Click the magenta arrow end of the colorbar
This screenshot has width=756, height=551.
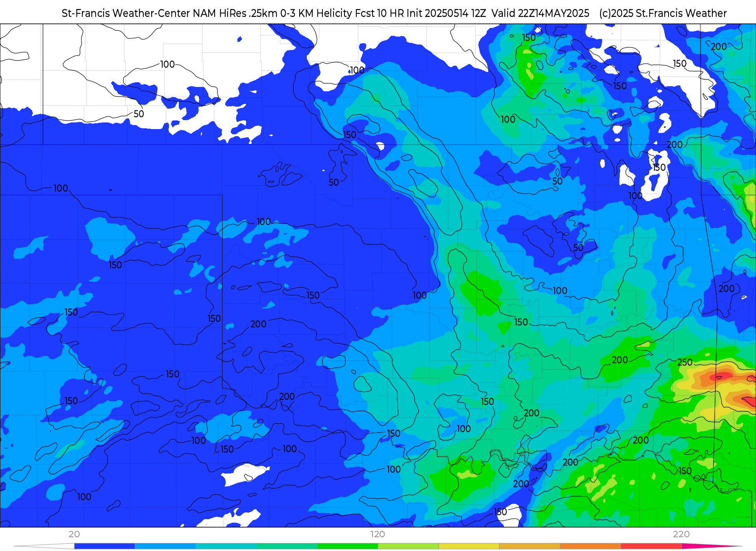point(712,546)
